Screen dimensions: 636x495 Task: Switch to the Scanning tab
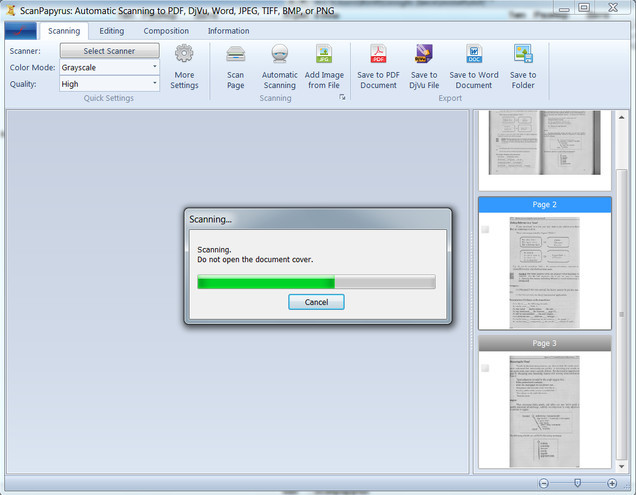tap(64, 31)
